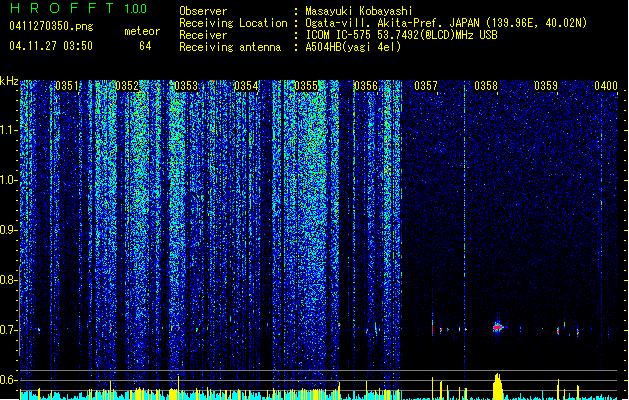
Task: Click the 0351 time marker
Action: pos(67,86)
